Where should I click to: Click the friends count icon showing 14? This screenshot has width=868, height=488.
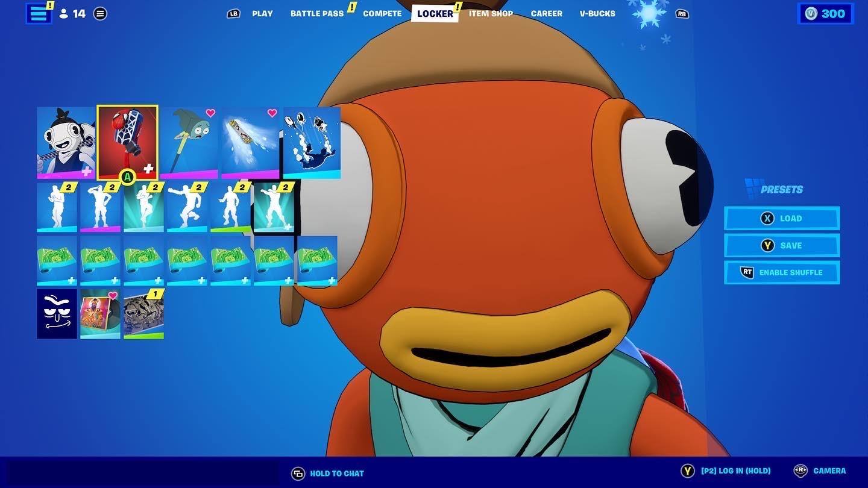click(x=72, y=13)
